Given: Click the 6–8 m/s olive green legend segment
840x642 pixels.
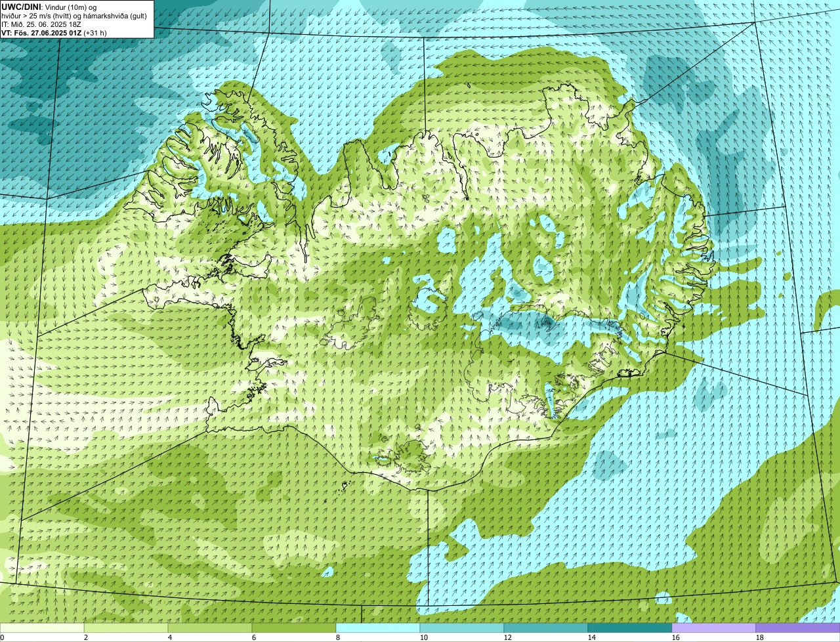Looking at the screenshot, I should click(294, 628).
